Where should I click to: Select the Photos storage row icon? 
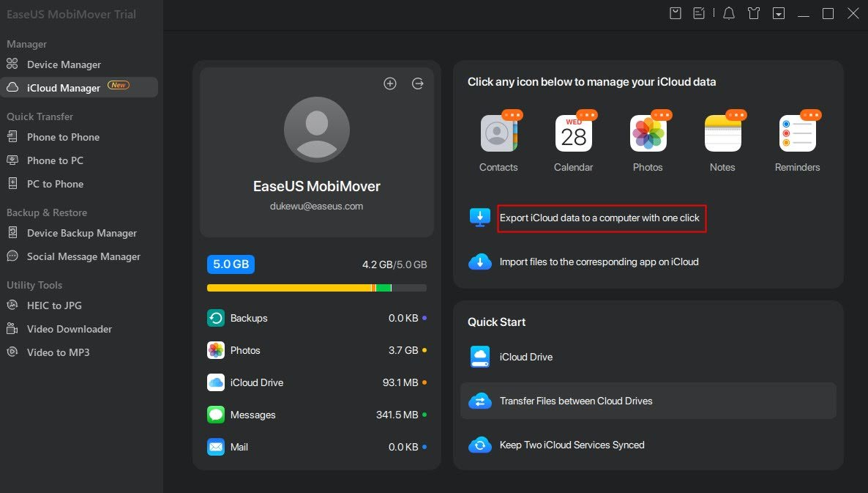coord(216,350)
